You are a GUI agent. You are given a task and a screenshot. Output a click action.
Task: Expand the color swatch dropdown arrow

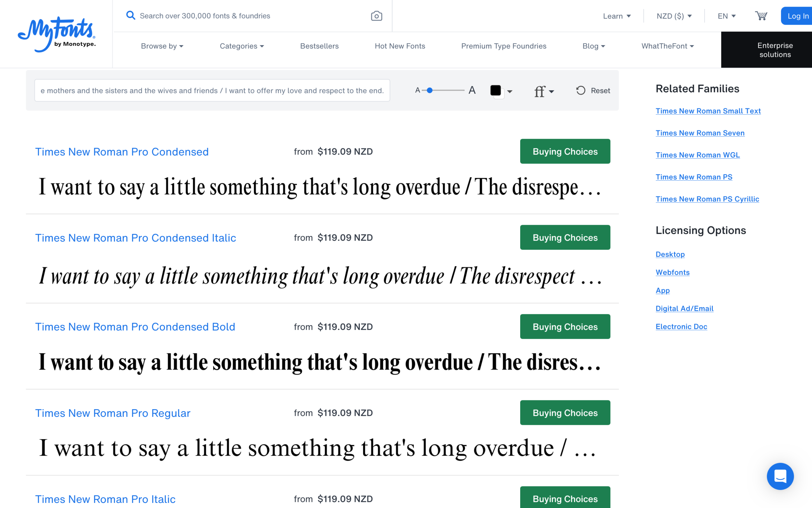(510, 91)
